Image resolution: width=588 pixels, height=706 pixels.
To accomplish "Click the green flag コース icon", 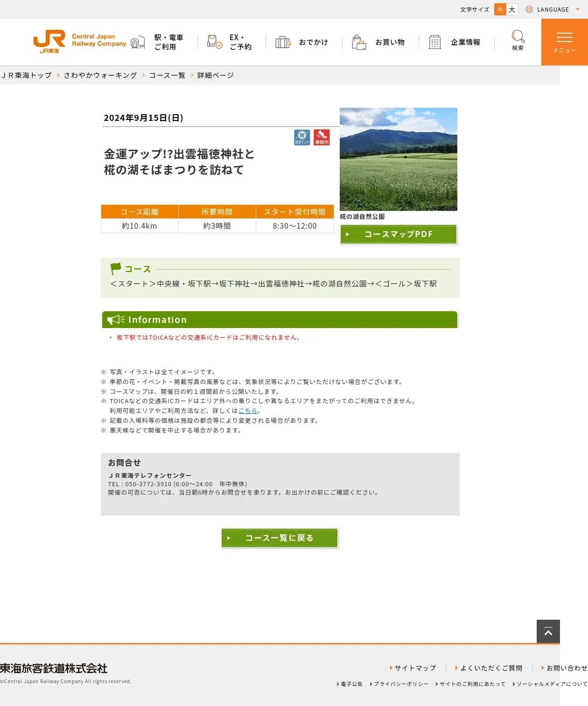I will (x=116, y=269).
